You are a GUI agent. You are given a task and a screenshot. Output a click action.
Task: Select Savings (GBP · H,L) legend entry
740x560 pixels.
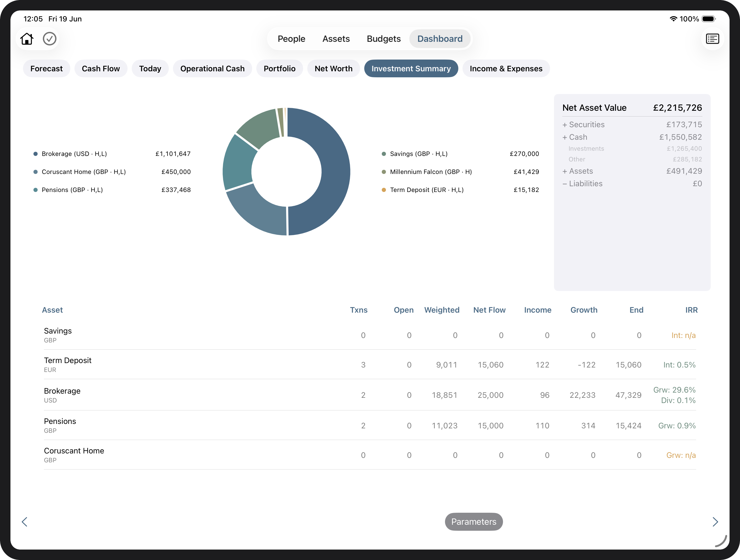point(460,154)
